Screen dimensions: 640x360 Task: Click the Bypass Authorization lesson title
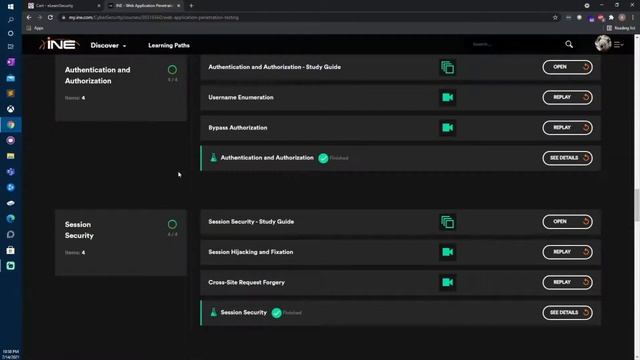coord(238,128)
